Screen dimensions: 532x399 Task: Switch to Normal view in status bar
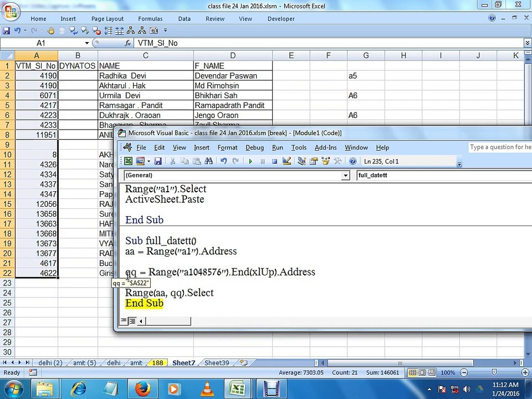pyautogui.click(x=412, y=372)
